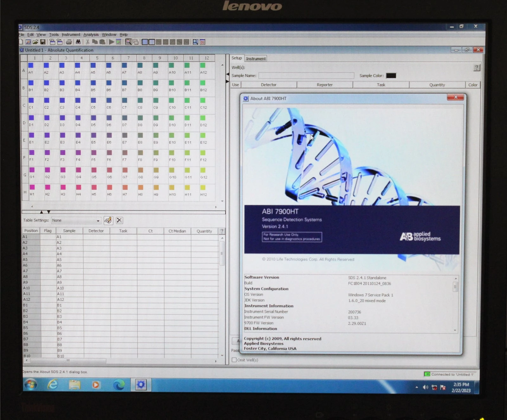507x420 pixels.
Task: Click the magnifier icon near toolbar end
Action: click(196, 42)
